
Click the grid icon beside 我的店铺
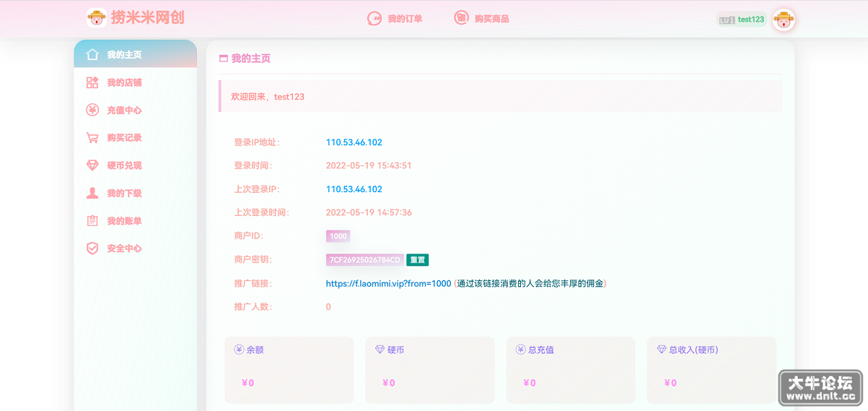click(x=92, y=82)
